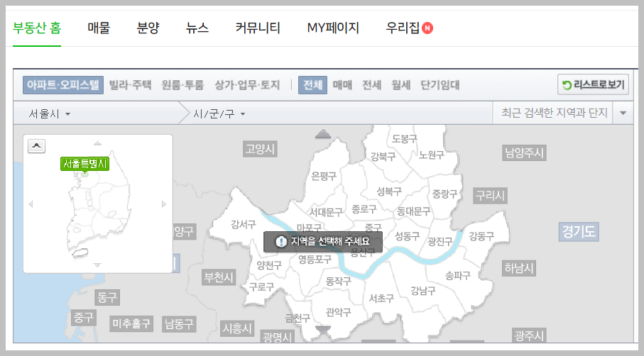Click the 리스트로보기 button
Viewport: 644px width, 356px height.
click(x=593, y=84)
